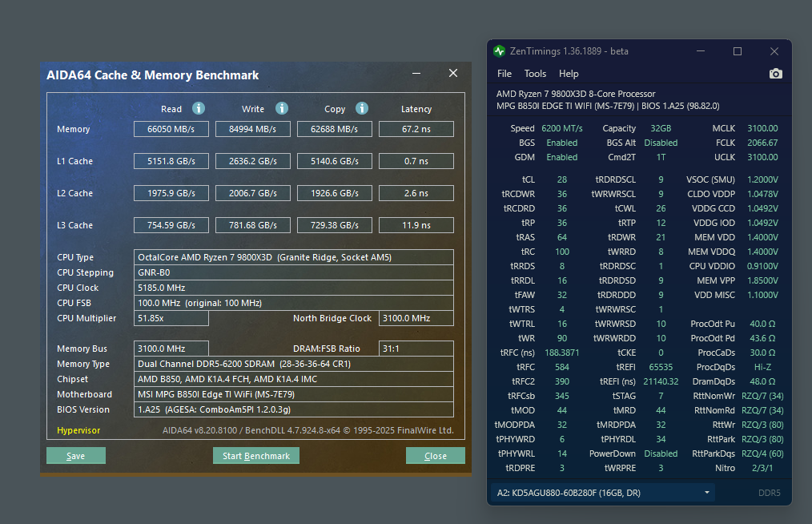Screen dimensions: 812x524
Task: Open the Tools menu in ZenTimings
Action: (x=535, y=74)
